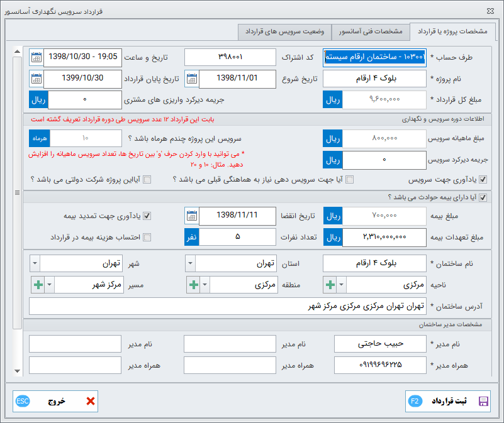
Task: Click the مبلغ بیمه amount field
Action: coord(384,216)
